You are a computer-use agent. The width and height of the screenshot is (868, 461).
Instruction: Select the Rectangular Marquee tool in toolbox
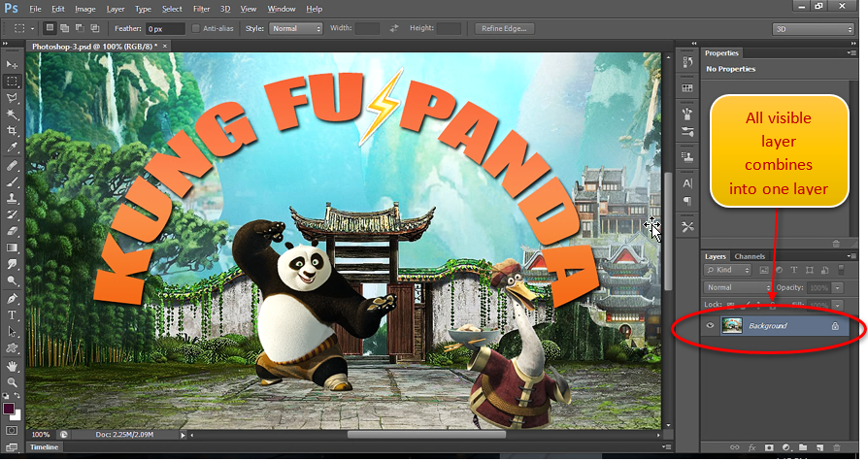point(12,82)
